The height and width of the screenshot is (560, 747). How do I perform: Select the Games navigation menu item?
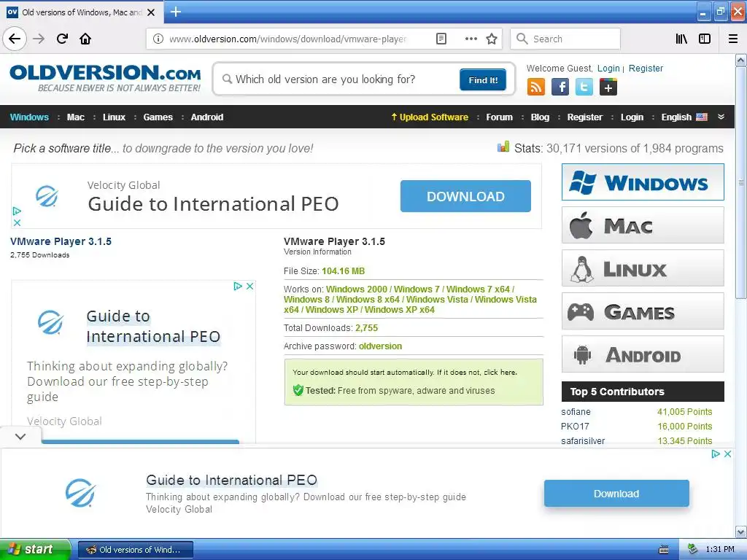[x=158, y=117]
